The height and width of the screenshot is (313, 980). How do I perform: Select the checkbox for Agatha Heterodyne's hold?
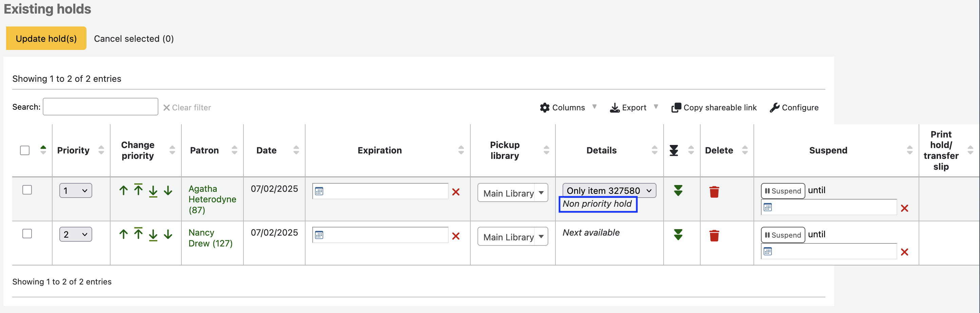point(27,190)
